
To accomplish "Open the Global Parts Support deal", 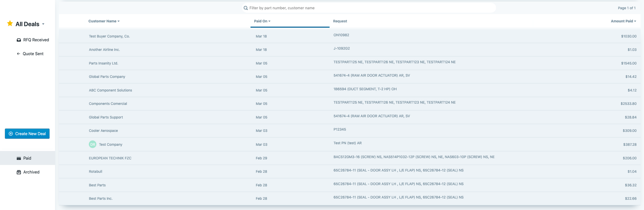I will click(106, 117).
